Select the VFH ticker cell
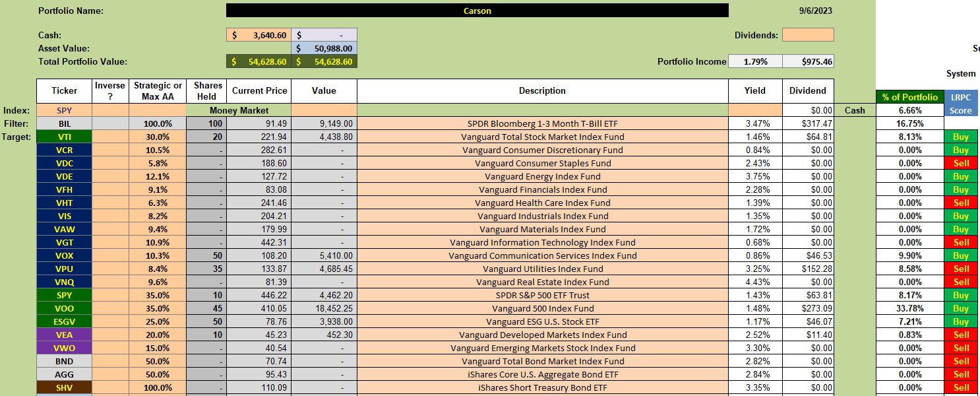This screenshot has height=396, width=980. pos(64,189)
